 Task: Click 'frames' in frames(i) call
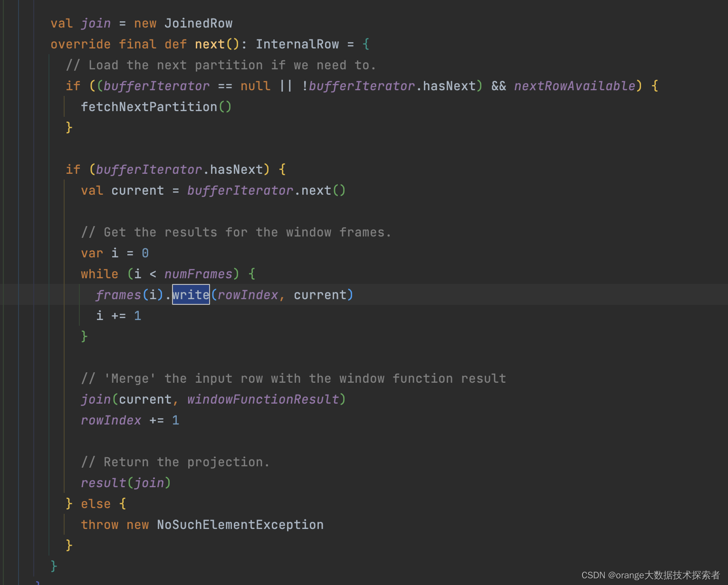click(119, 295)
